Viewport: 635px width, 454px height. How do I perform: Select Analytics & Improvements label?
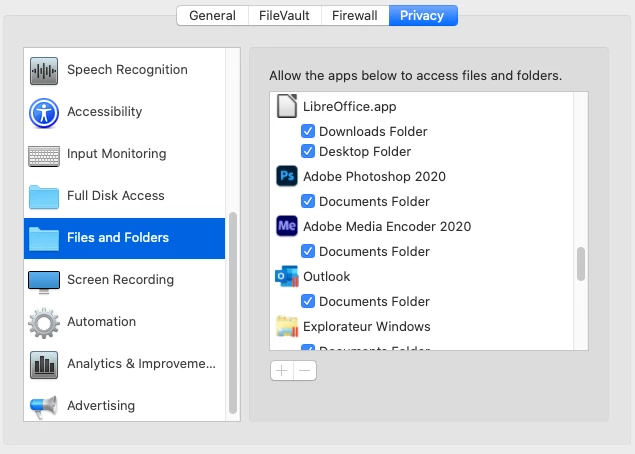[141, 364]
